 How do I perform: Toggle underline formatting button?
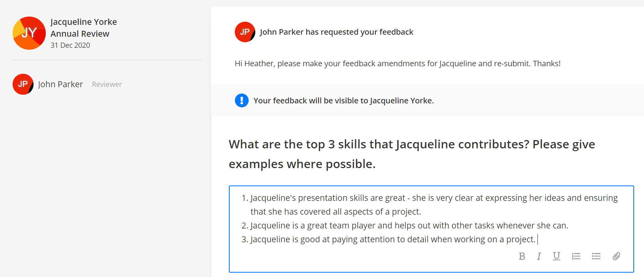tap(556, 256)
